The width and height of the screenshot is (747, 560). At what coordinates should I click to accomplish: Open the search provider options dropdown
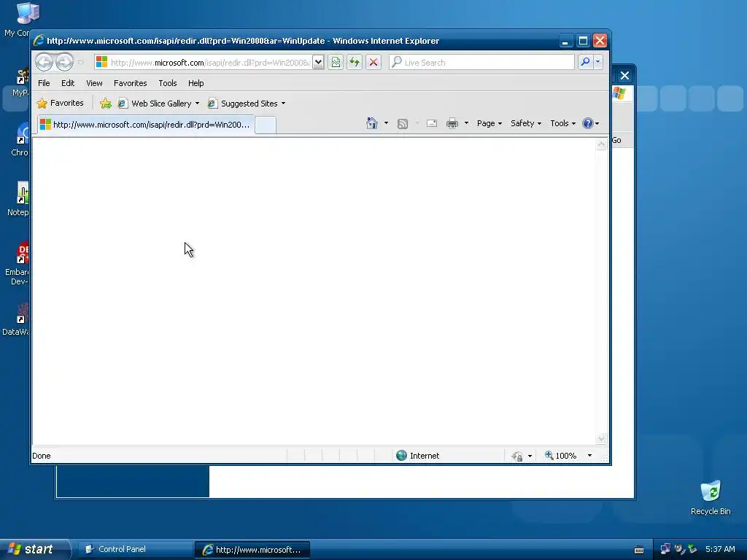[598, 62]
